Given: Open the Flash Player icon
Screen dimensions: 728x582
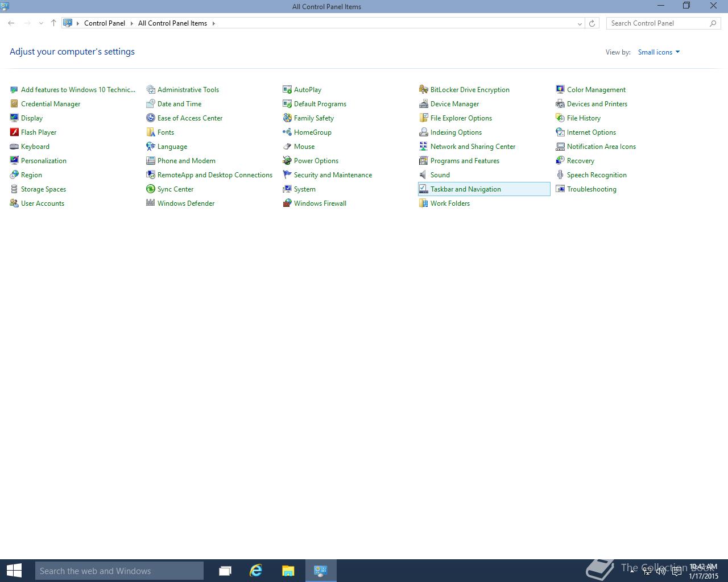Looking at the screenshot, I should (x=14, y=132).
